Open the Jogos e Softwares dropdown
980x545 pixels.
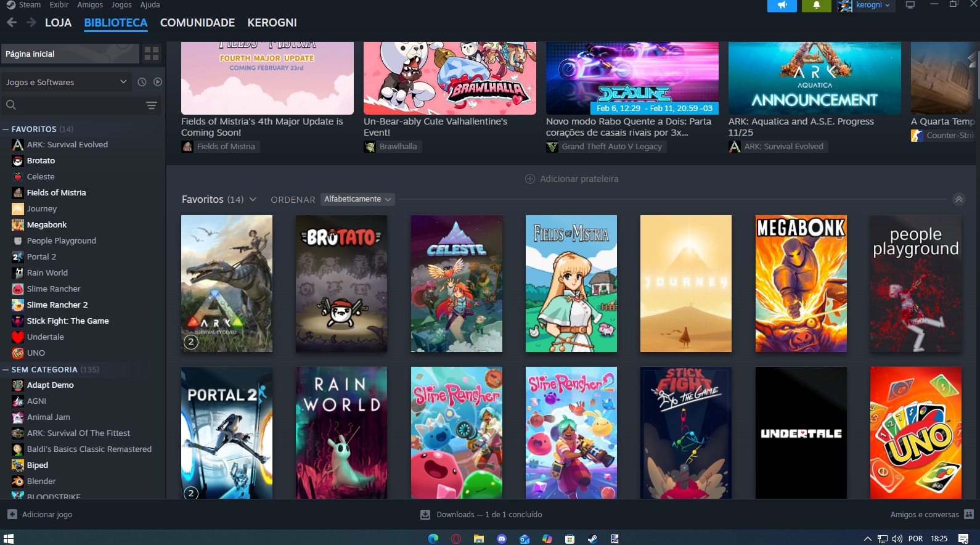click(66, 82)
